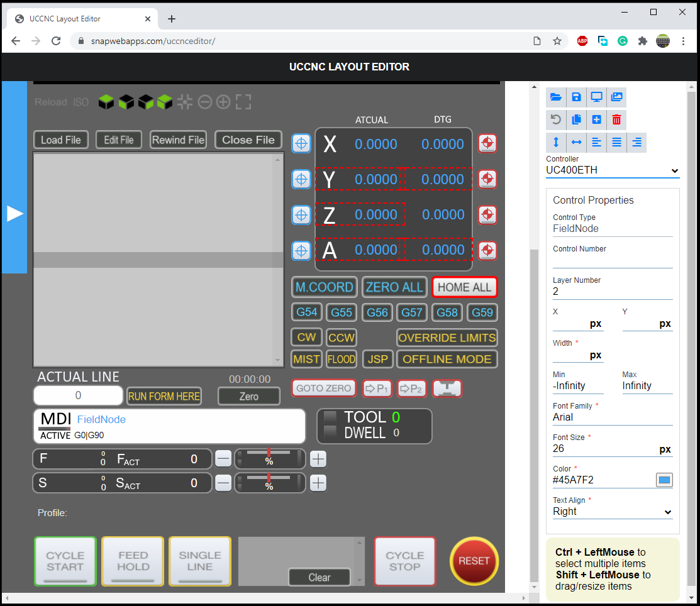This screenshot has height=606, width=700.
Task: Click the go to P1 arrow button
Action: click(x=377, y=388)
